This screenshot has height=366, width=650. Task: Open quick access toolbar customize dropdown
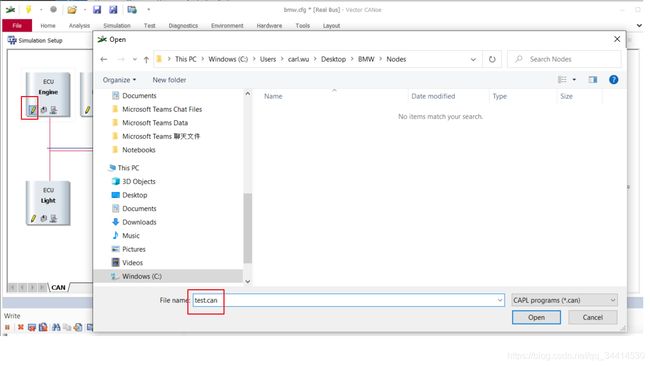coord(148,10)
